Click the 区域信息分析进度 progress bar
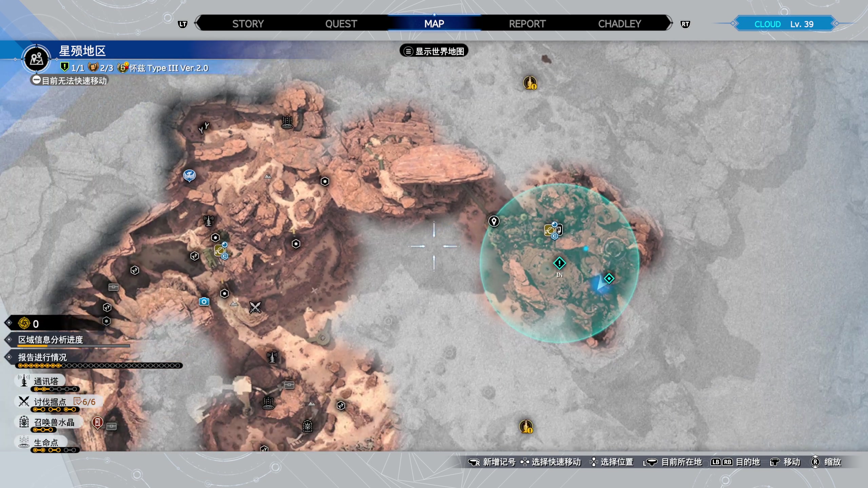 coord(74,346)
